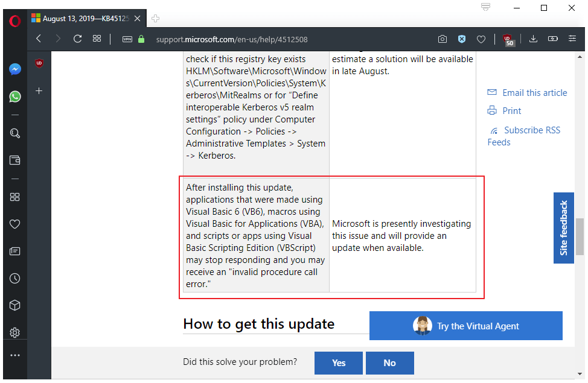The width and height of the screenshot is (588, 383).
Task: Open extensions via the sidebar cube icon
Action: pyautogui.click(x=14, y=305)
